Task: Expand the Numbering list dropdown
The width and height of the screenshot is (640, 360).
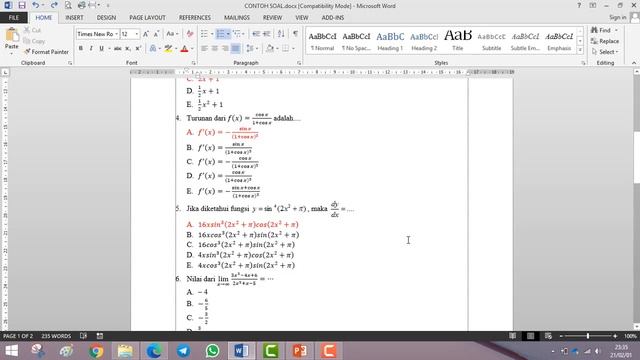Action: pyautogui.click(x=228, y=34)
